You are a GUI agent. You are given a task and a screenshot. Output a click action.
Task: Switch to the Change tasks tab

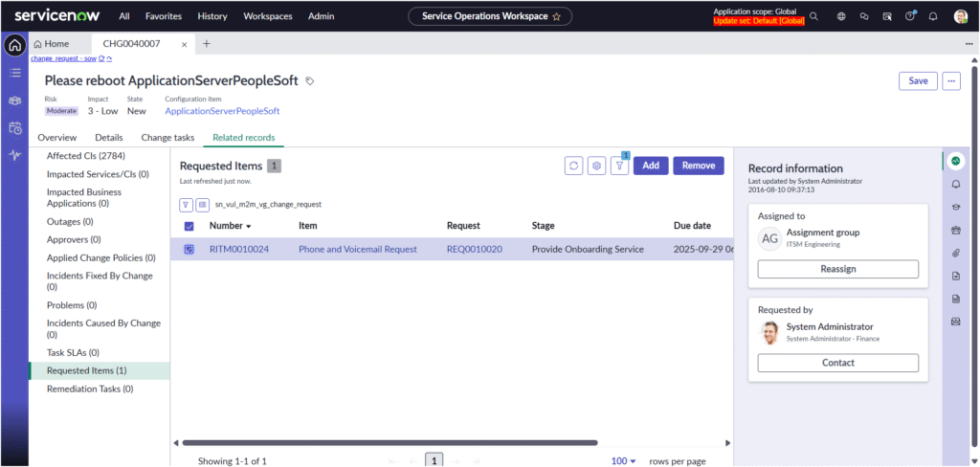(x=167, y=138)
